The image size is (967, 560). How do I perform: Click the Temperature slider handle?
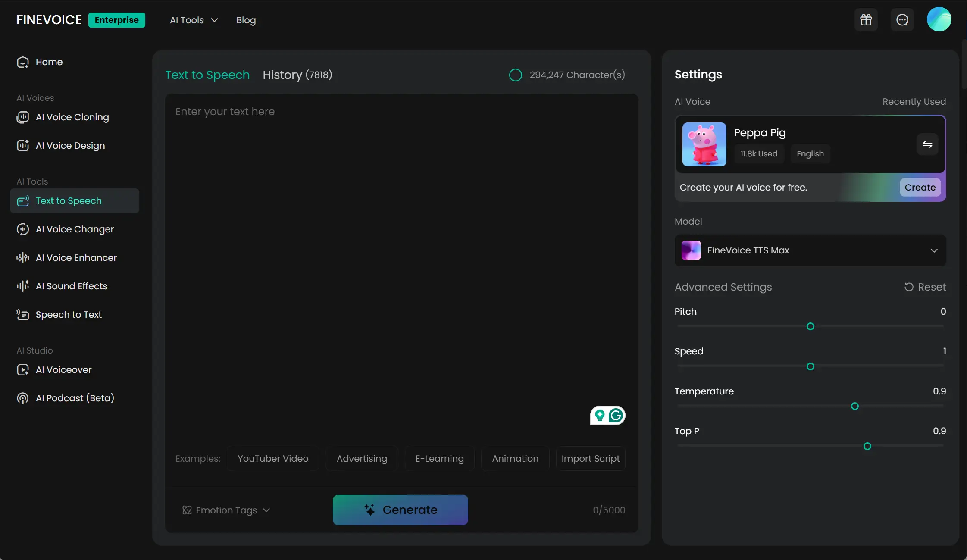854,406
